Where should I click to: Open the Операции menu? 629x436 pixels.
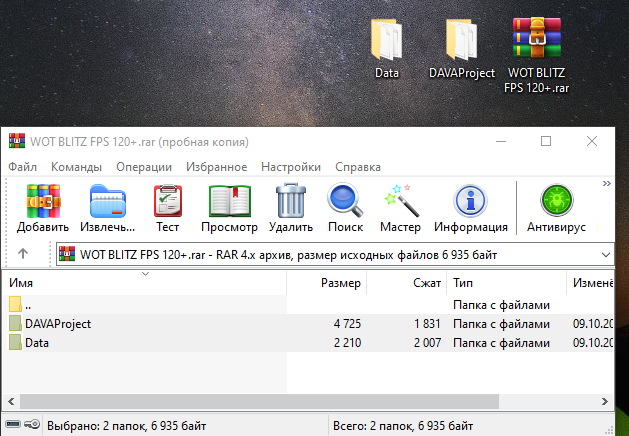click(144, 167)
